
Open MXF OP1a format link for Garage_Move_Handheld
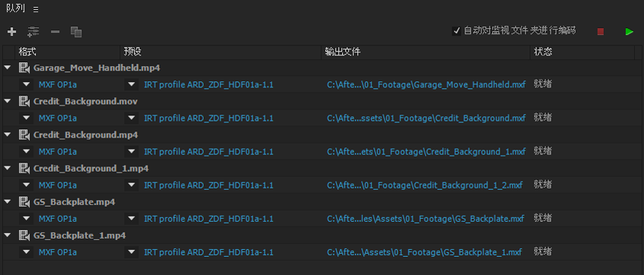coord(58,84)
